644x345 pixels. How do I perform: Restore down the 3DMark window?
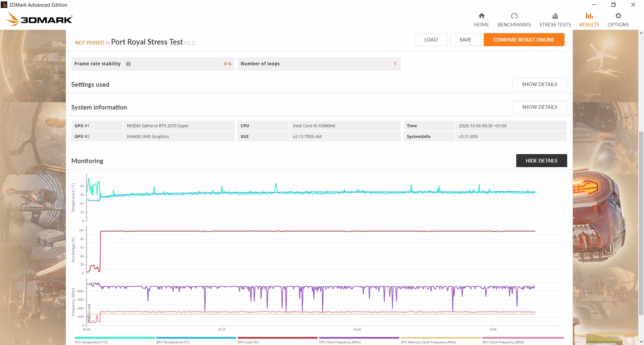613,5
